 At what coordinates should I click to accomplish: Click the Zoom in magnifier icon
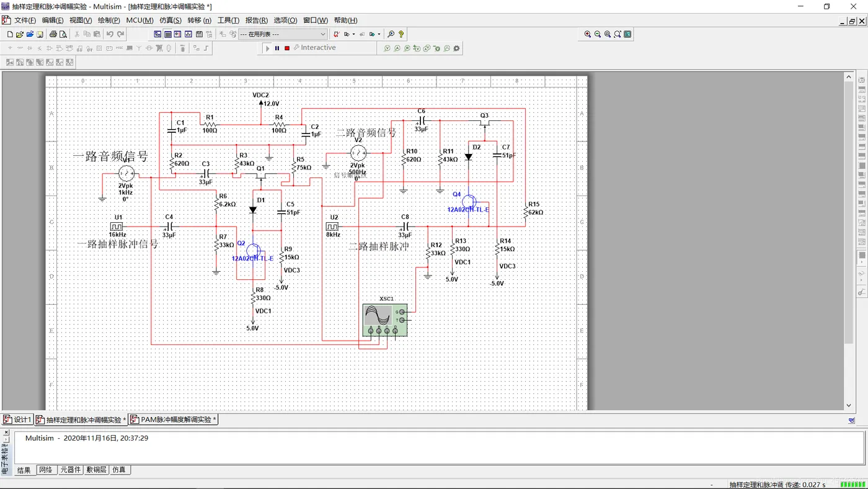point(588,34)
